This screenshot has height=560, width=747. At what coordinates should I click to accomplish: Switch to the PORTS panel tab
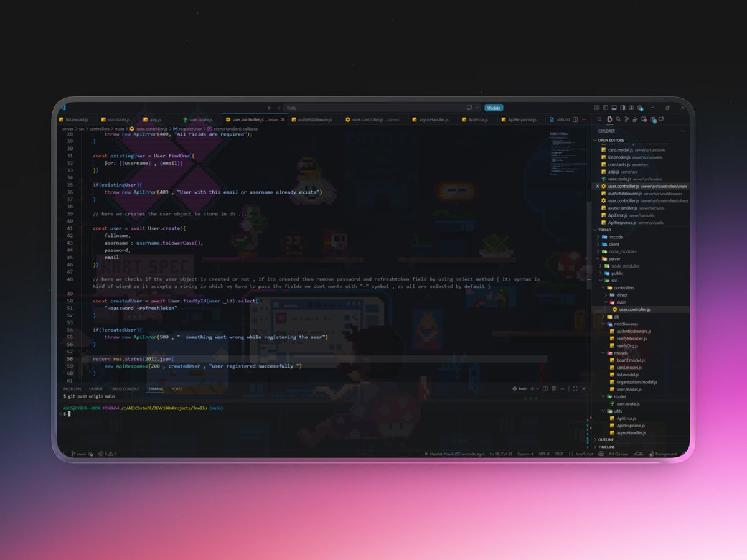tap(177, 389)
